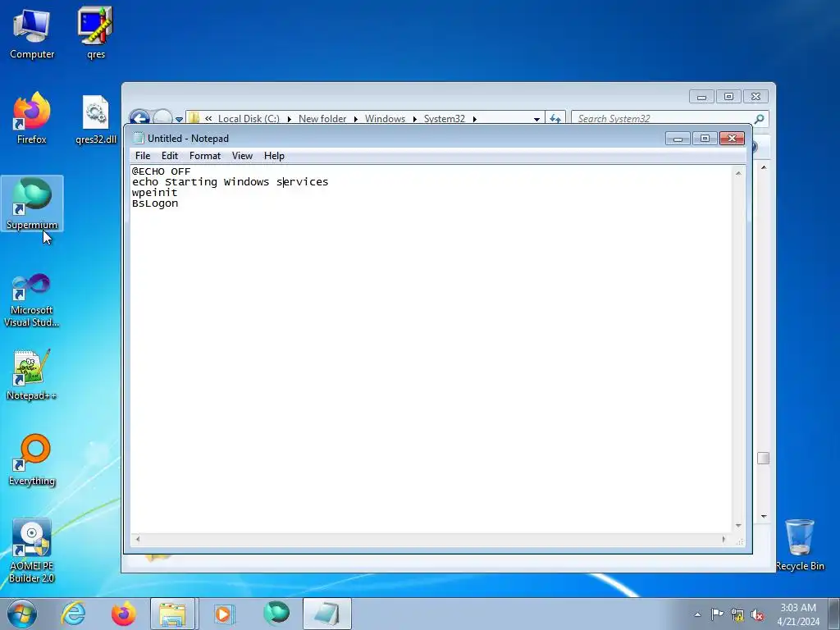The width and height of the screenshot is (840, 630).
Task: Click Notepad horizontal scrollbar right arrow
Action: tap(724, 539)
